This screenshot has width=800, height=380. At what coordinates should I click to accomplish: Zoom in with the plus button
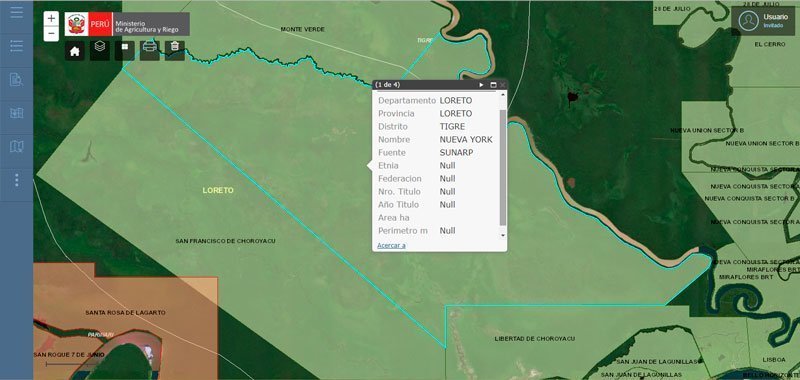[x=51, y=19]
